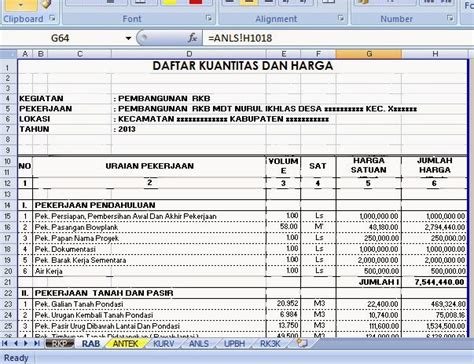Viewport: 474px width, 364px height.
Task: Select column H header
Action: (x=435, y=54)
